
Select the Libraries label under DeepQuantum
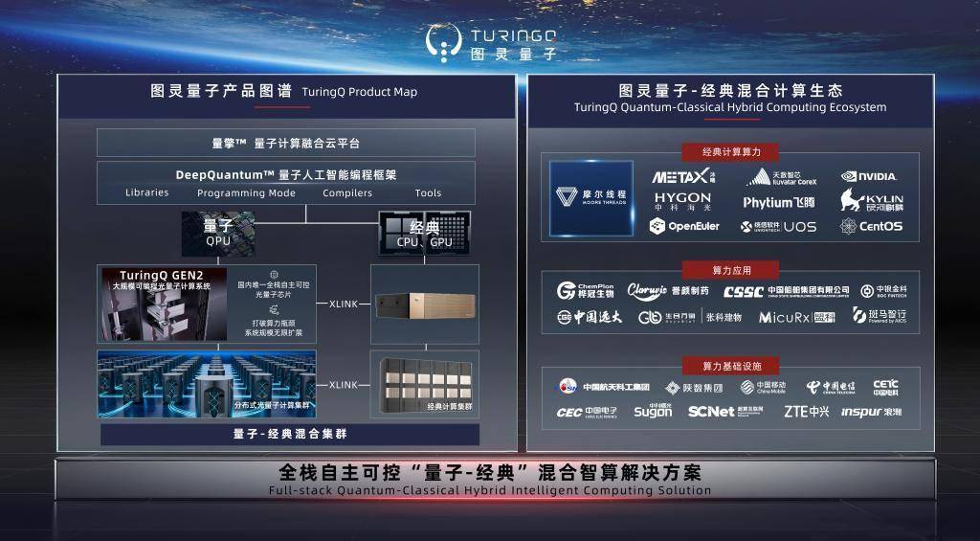pyautogui.click(x=146, y=192)
